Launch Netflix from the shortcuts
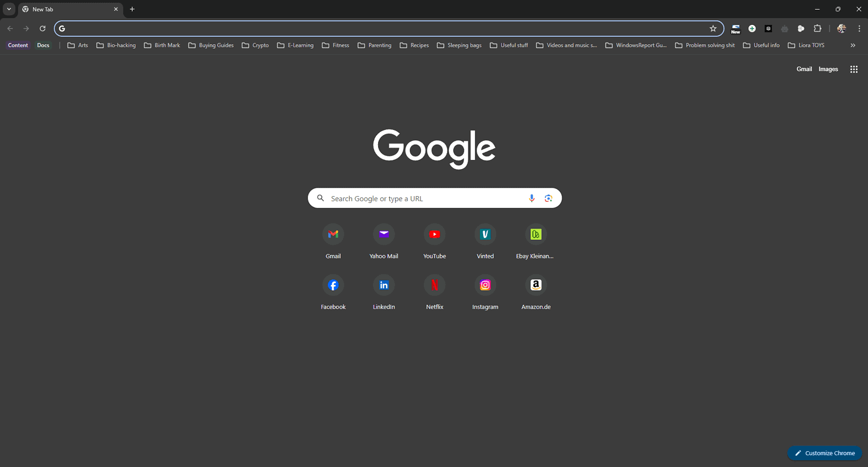 (435, 284)
